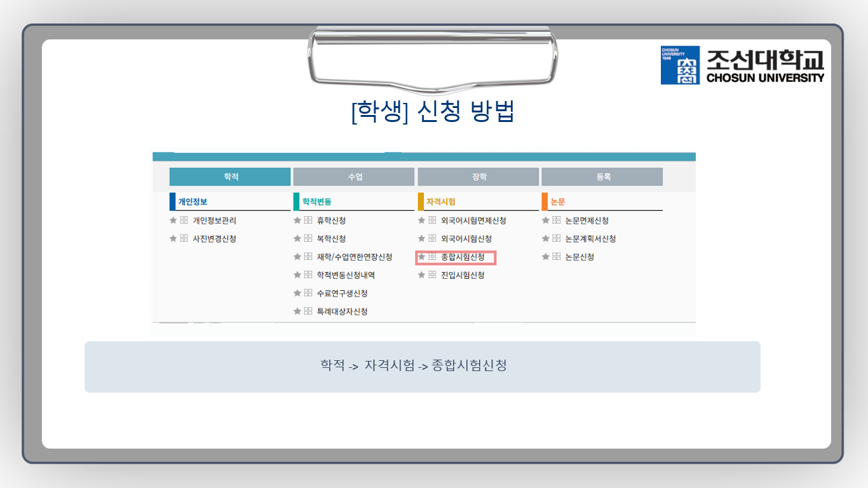This screenshot has width=868, height=488.
Task: Favorite 개인정보관리 with its star icon
Action: (x=173, y=220)
